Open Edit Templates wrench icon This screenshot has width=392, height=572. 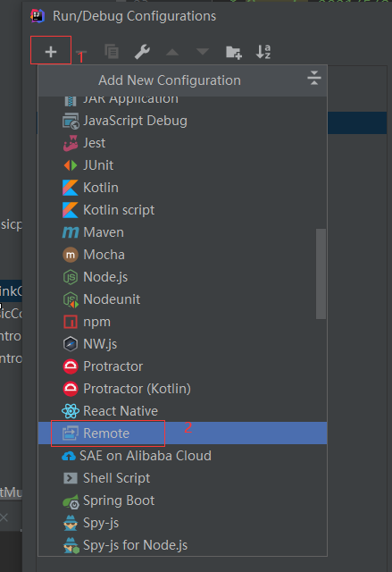[142, 52]
